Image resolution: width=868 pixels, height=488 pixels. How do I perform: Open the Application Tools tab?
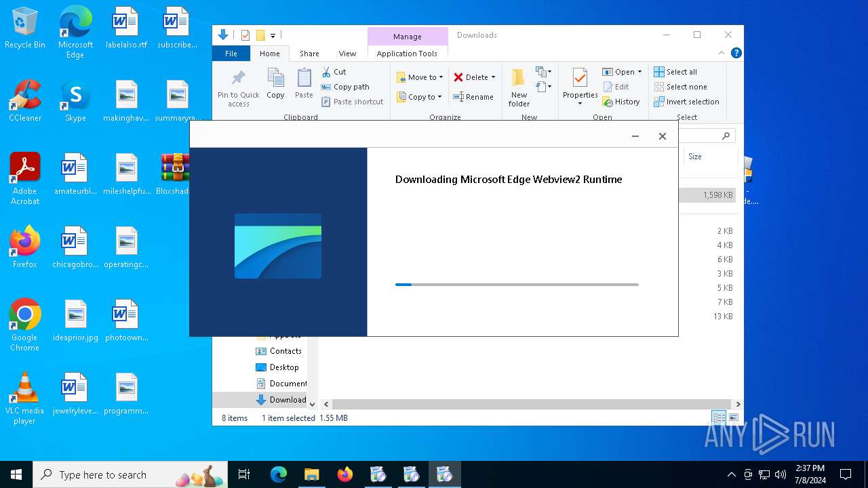[x=407, y=54]
